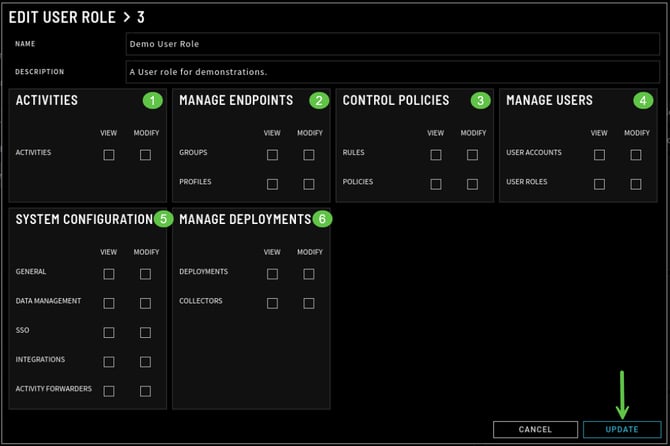Click the Data Management row label
The width and height of the screenshot is (670, 446).
point(48,301)
